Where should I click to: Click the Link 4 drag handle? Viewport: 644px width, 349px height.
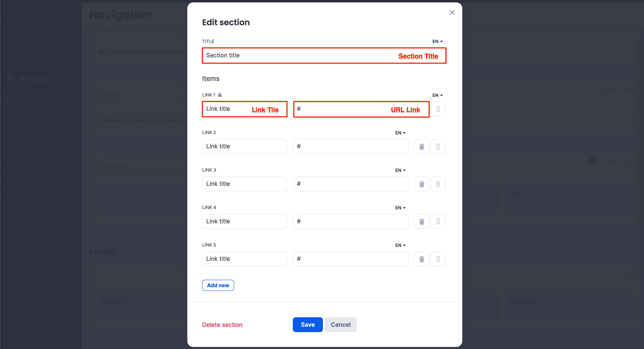pos(438,221)
